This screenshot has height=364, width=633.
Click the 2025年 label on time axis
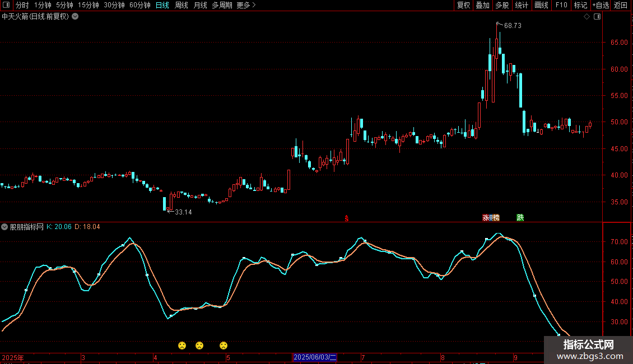[x=13, y=357]
